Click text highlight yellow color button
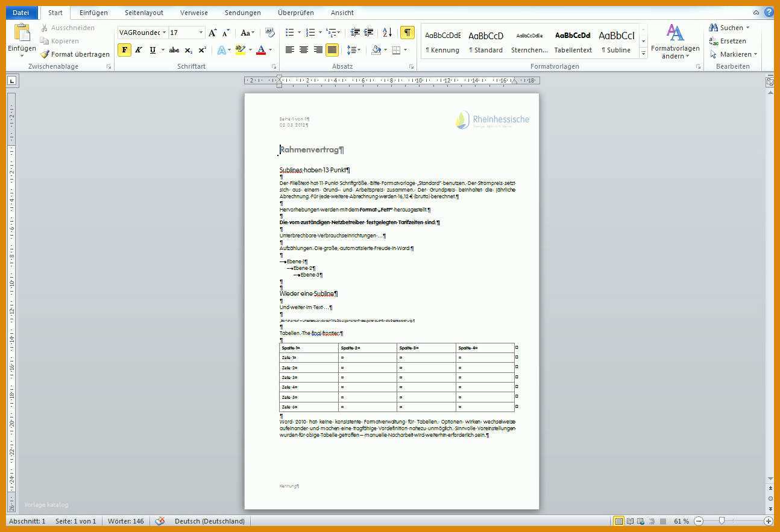The image size is (780, 532). click(240, 50)
